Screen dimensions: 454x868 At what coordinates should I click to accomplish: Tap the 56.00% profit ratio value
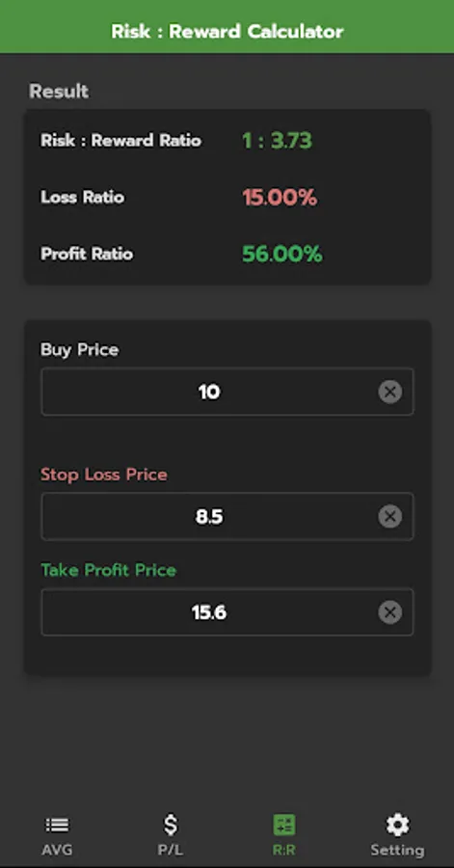pos(282,254)
